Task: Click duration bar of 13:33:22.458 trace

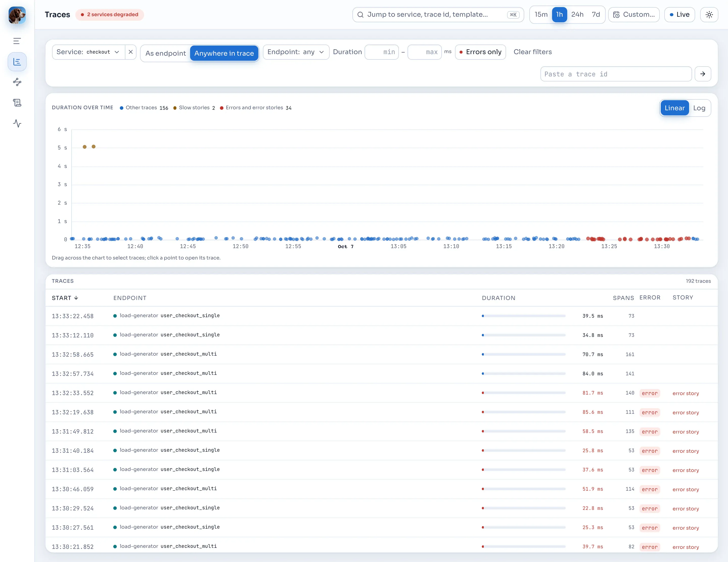Action: [523, 316]
